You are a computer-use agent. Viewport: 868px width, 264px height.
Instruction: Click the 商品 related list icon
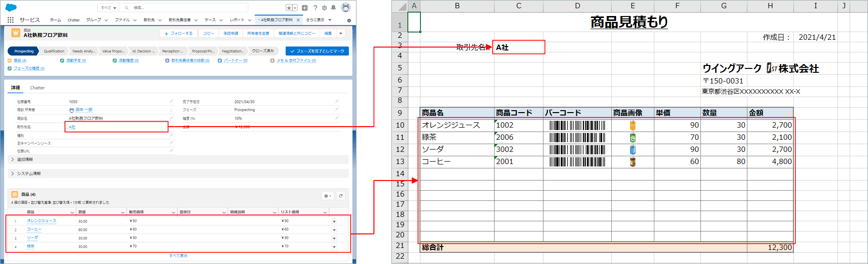pos(15,194)
